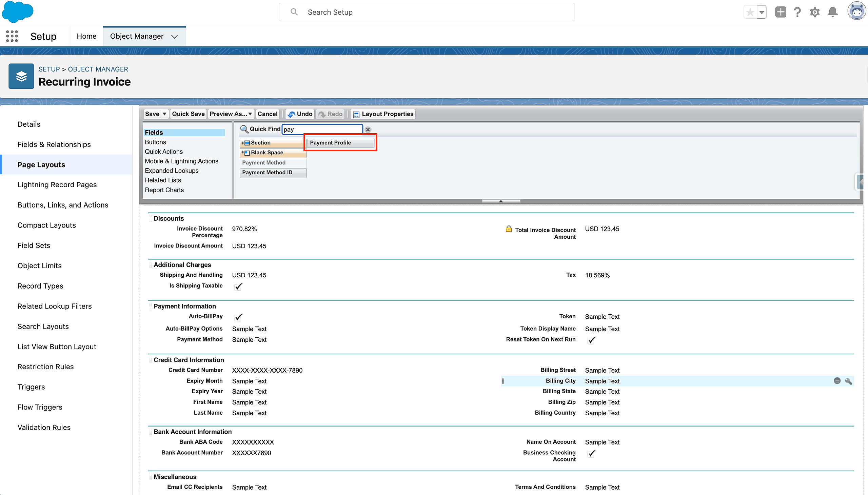Viewport: 868px width, 495px height.
Task: Open the Save button dropdown arrow
Action: [x=164, y=114]
